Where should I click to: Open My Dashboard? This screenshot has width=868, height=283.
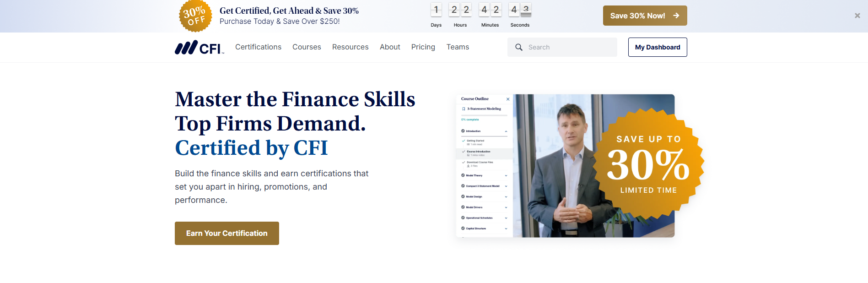click(658, 47)
